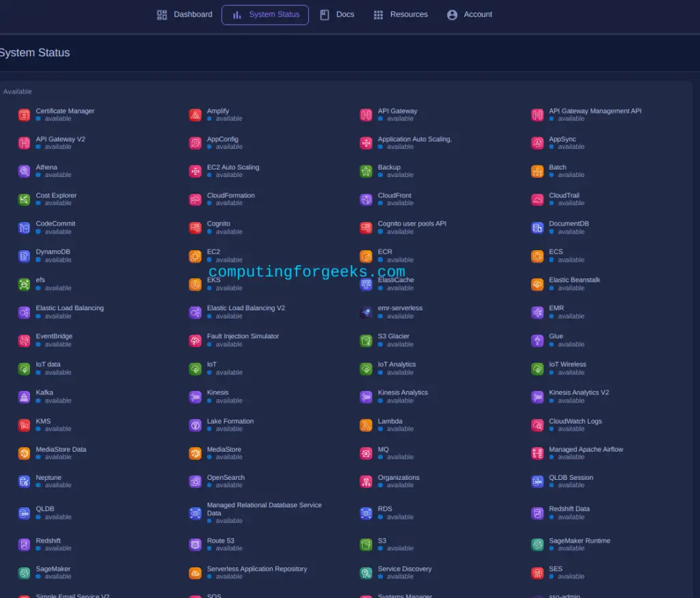Click the S3 Glacier icon
The image size is (700, 598).
pyautogui.click(x=366, y=340)
